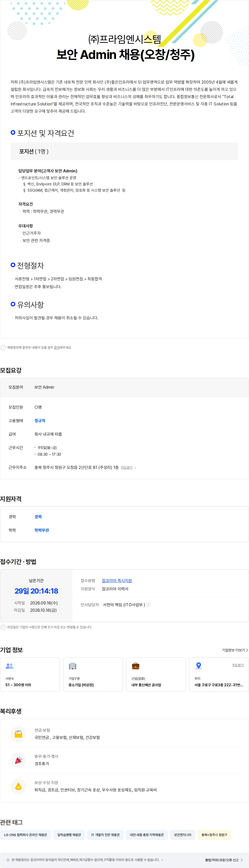Viewport: 249px width, 868px height.
Task: Expand the copyright notice dropdown arrow
Action: [x=163, y=860]
